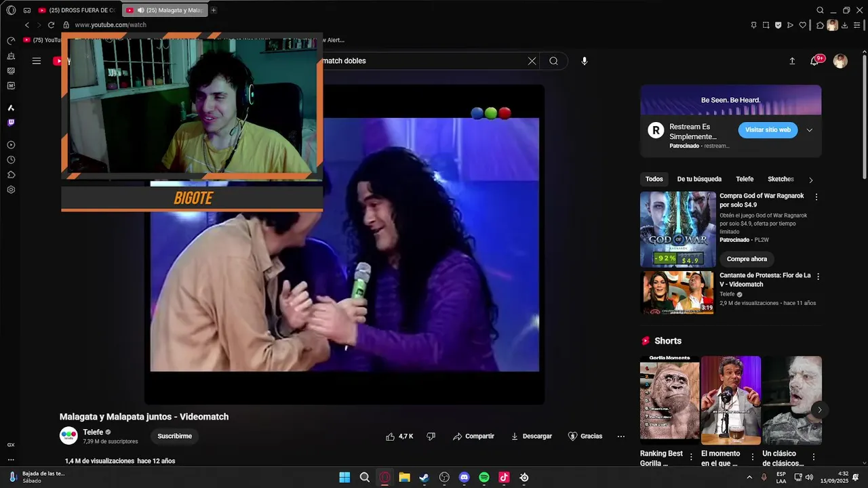Viewport: 868px width, 488px height.
Task: Select the Sketches filter chip
Action: pos(781,179)
